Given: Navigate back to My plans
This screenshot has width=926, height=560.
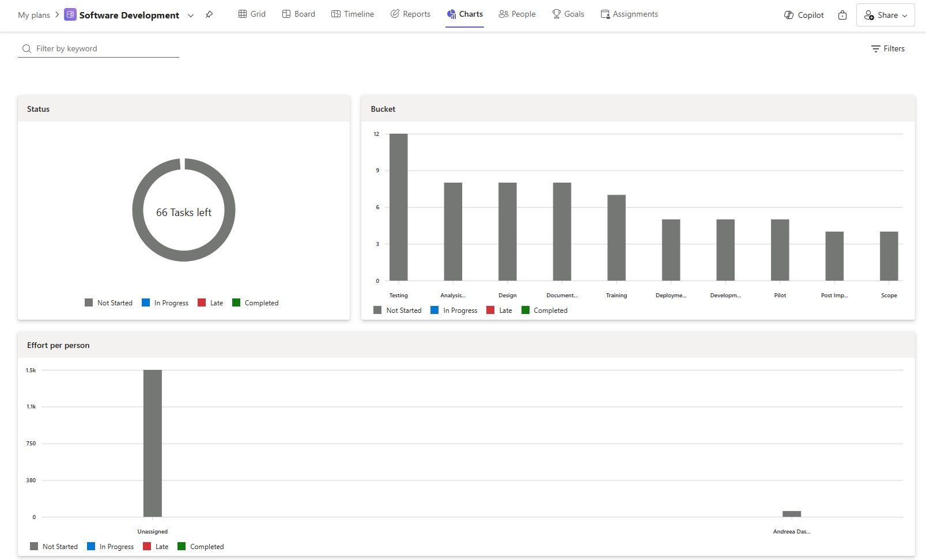Looking at the screenshot, I should point(34,15).
